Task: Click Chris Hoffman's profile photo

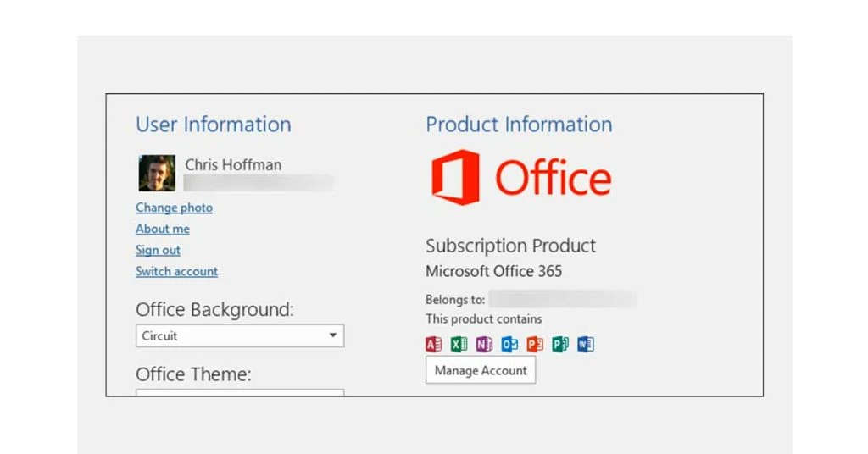Action: pyautogui.click(x=157, y=173)
